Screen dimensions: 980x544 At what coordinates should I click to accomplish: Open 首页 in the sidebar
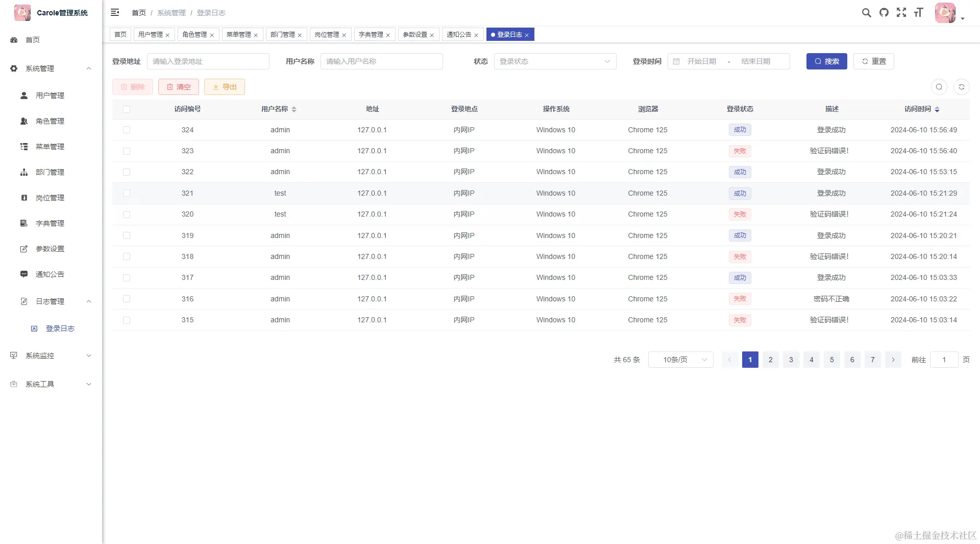point(51,40)
